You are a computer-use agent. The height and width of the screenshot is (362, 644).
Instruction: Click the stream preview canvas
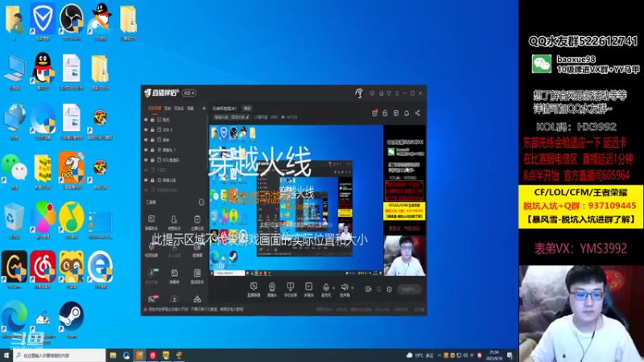click(x=317, y=200)
